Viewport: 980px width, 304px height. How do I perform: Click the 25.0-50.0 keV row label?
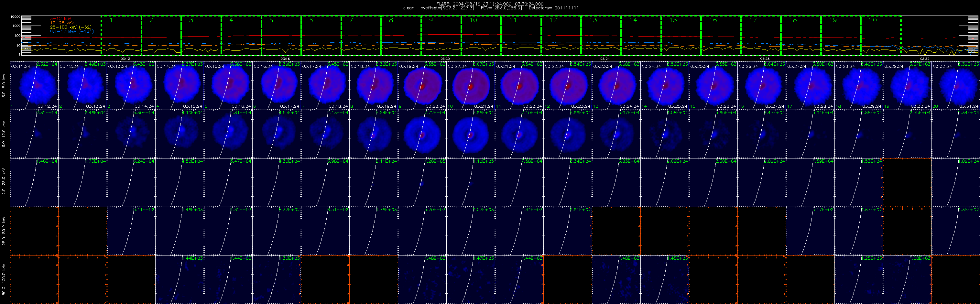[4, 231]
